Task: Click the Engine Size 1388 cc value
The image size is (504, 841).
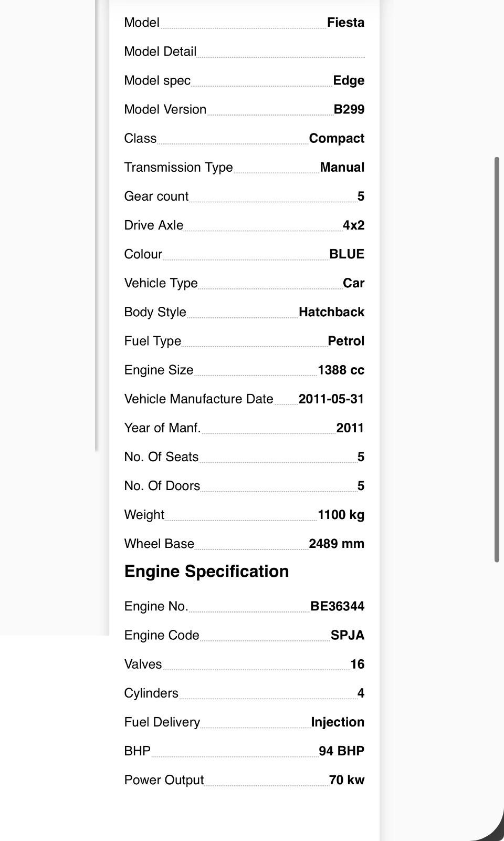Action: (341, 370)
